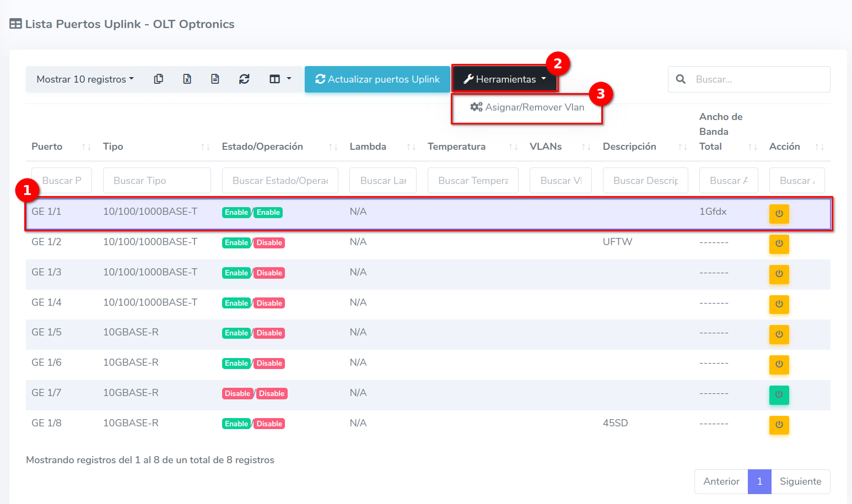This screenshot has height=504, width=852.
Task: Click Actualizar puertos Uplink button
Action: coord(378,79)
